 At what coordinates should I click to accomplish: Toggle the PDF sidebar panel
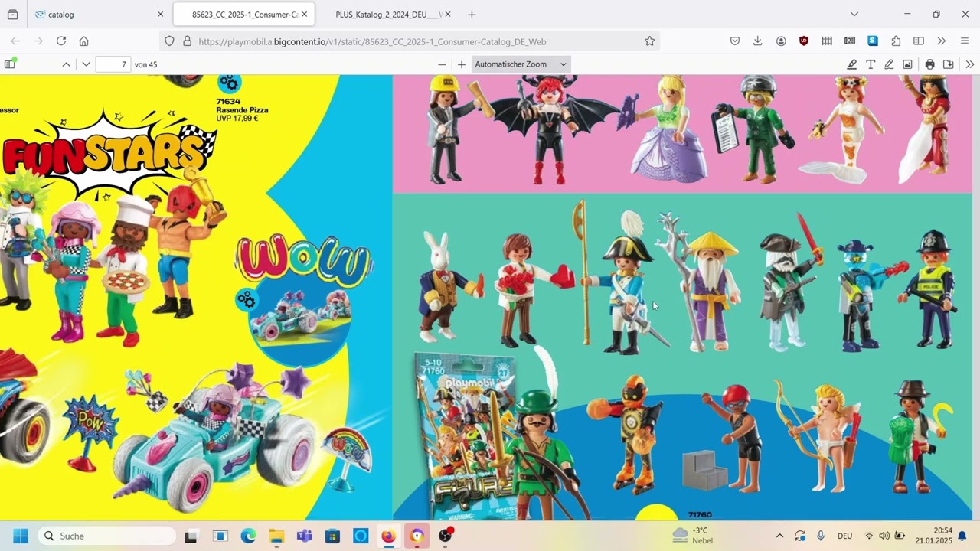click(x=10, y=64)
